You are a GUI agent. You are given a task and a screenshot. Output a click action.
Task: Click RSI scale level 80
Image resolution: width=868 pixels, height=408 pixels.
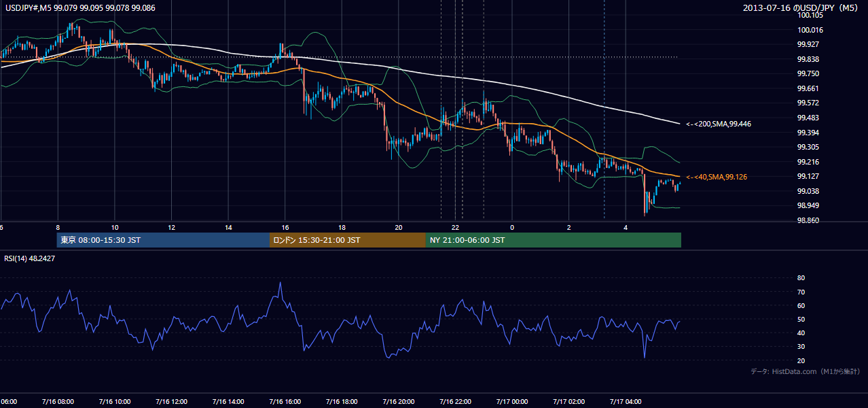point(801,278)
